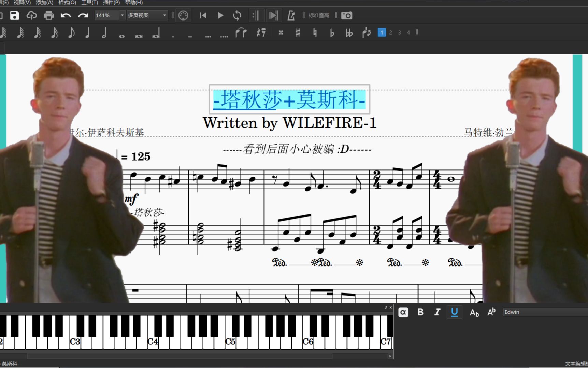The height and width of the screenshot is (368, 588).
Task: Switch to voice 4
Action: point(408,32)
